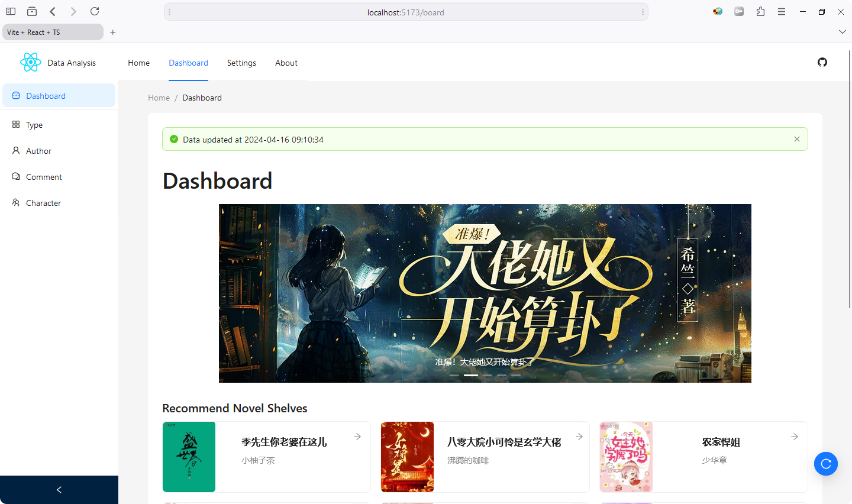Click the browser key/password icon

[x=739, y=11]
